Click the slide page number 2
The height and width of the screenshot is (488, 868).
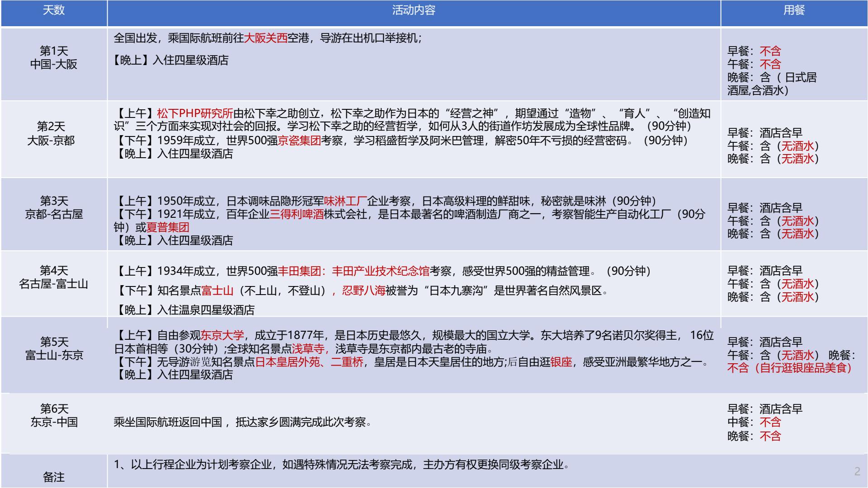(857, 471)
